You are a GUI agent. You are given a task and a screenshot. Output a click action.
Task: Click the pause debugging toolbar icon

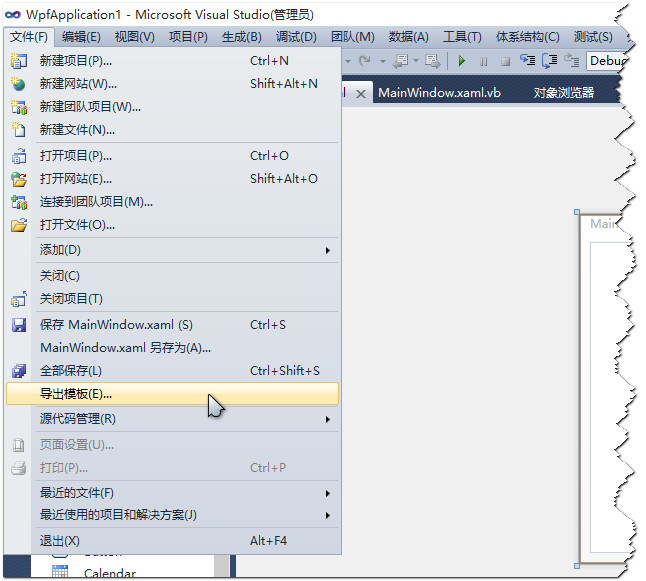(484, 62)
